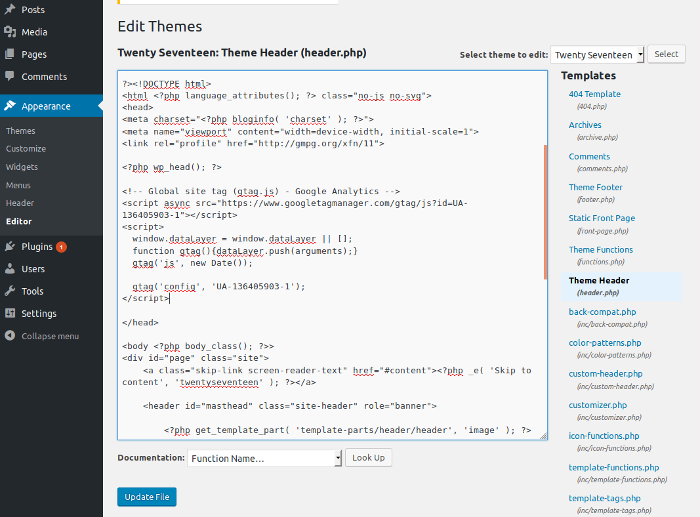
Task: Click Collapse menu text
Action: (x=50, y=336)
